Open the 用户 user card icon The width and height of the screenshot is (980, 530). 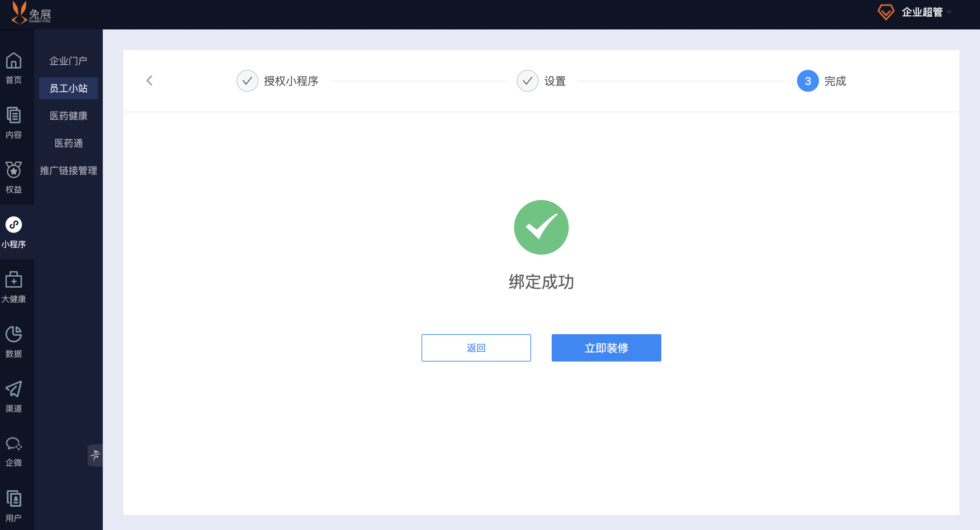14,499
